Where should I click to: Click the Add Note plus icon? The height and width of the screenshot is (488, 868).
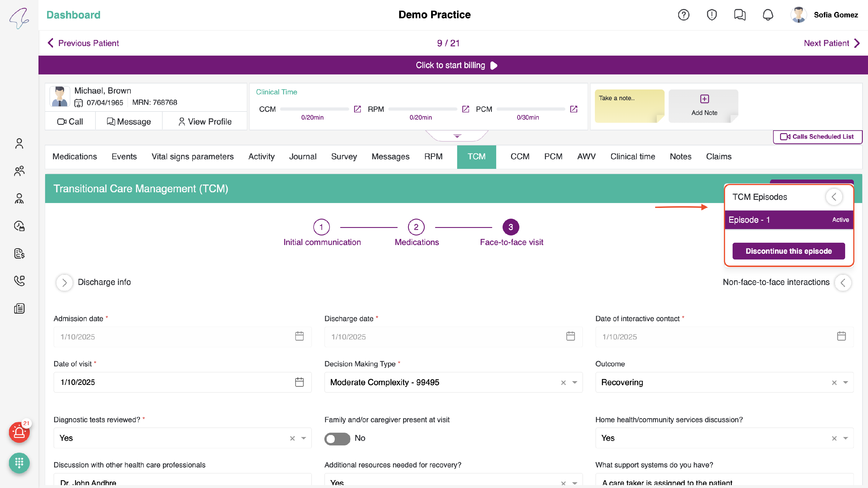(704, 99)
